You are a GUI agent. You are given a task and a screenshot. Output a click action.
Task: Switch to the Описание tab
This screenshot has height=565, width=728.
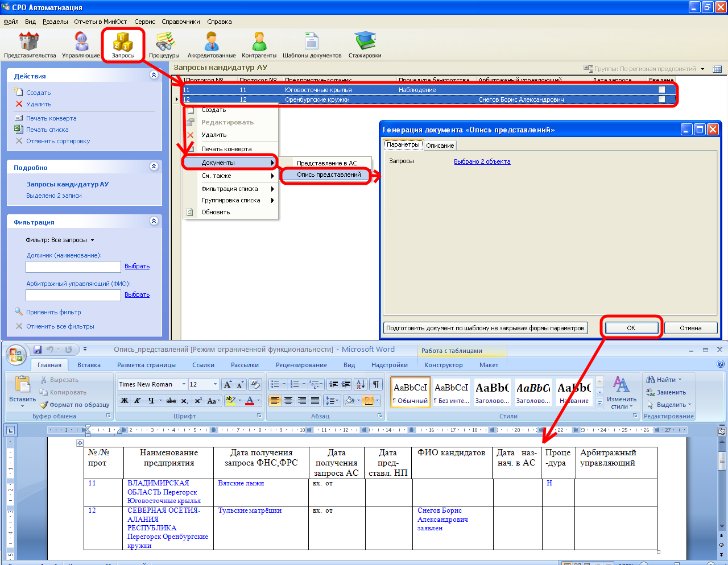440,146
